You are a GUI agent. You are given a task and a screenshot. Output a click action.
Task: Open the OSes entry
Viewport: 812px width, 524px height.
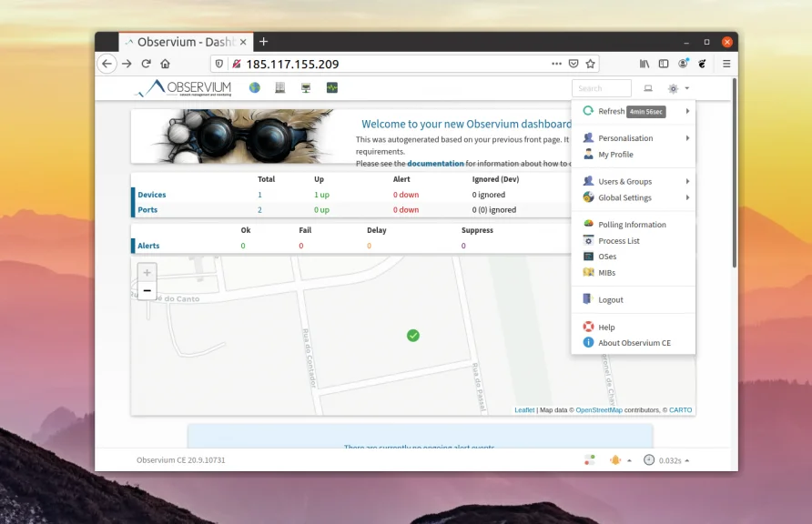tap(607, 257)
